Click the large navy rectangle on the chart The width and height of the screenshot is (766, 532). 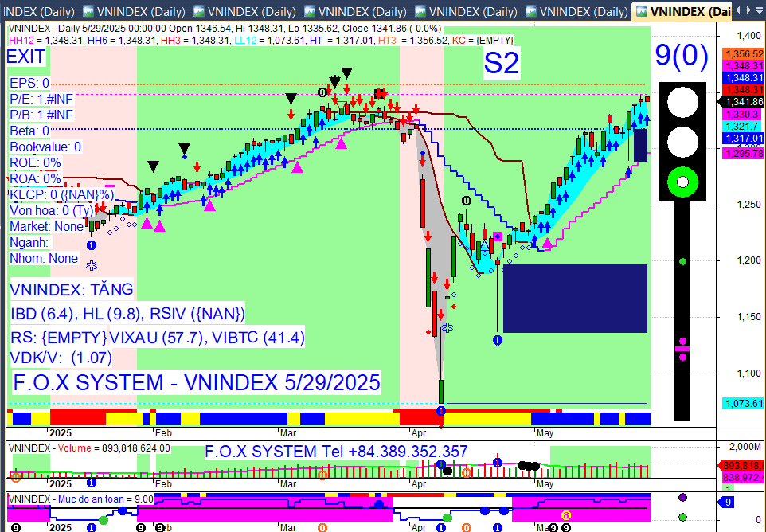click(x=575, y=299)
